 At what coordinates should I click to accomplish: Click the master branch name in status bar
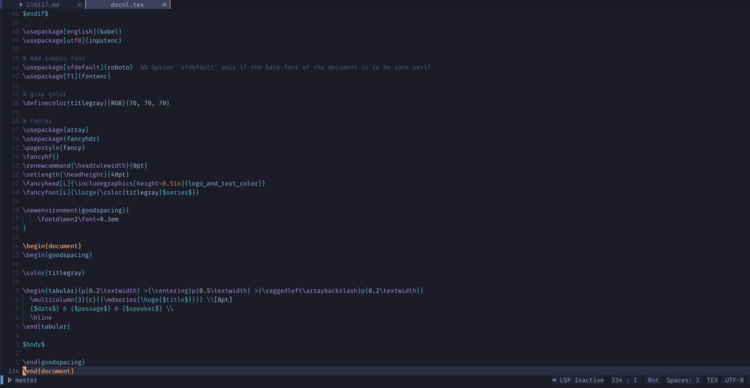[x=26, y=380]
